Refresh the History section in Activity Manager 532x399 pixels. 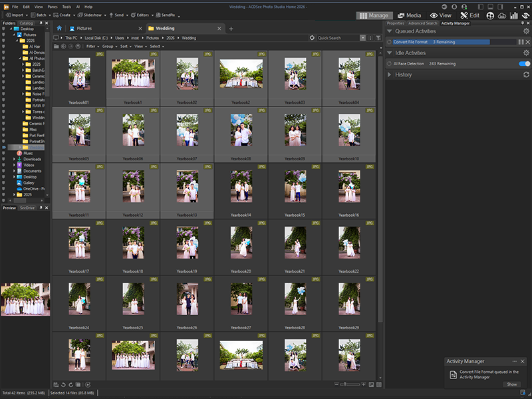pyautogui.click(x=527, y=74)
